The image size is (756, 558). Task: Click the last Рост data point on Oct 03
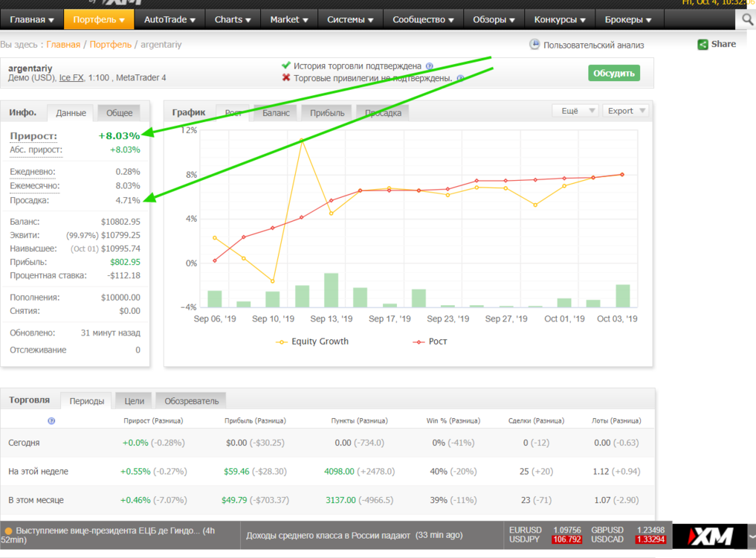[622, 175]
